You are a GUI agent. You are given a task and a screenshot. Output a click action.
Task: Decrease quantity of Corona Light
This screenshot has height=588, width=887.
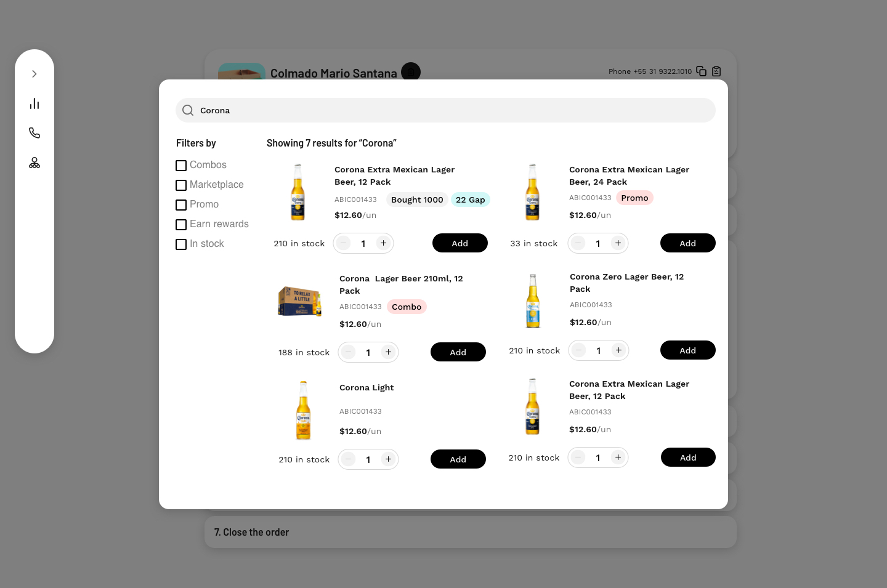tap(349, 459)
